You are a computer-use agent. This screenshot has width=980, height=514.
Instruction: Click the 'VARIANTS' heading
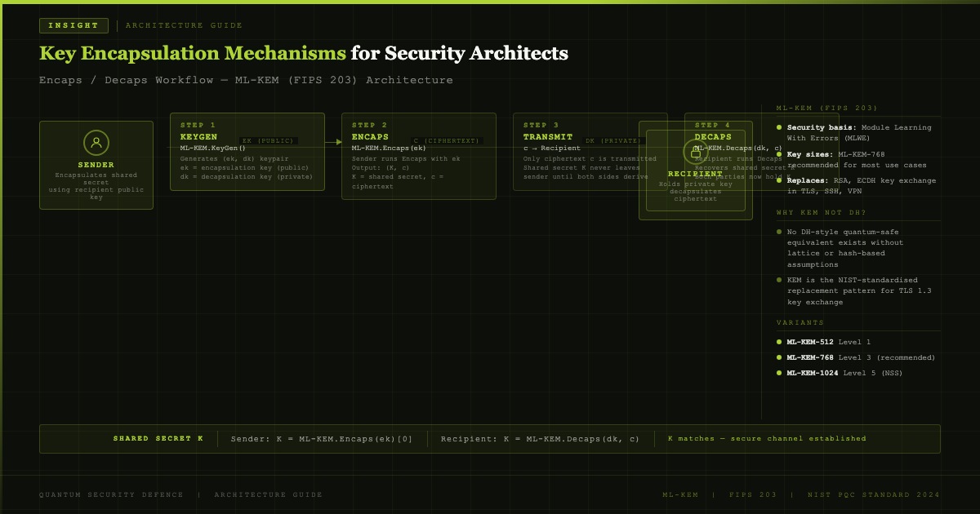click(800, 323)
